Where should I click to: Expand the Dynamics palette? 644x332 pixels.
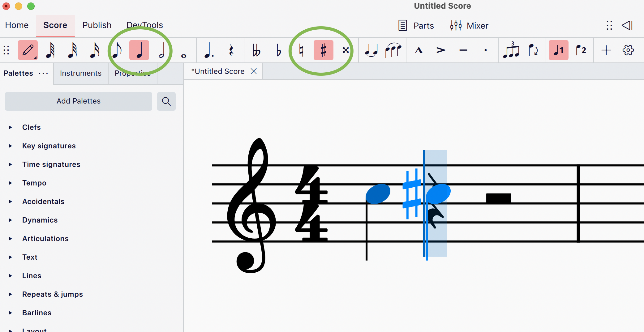click(40, 220)
